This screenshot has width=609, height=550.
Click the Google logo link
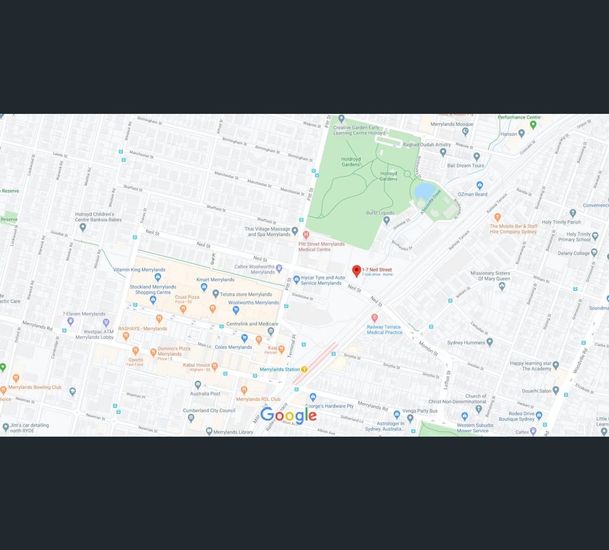tap(289, 416)
